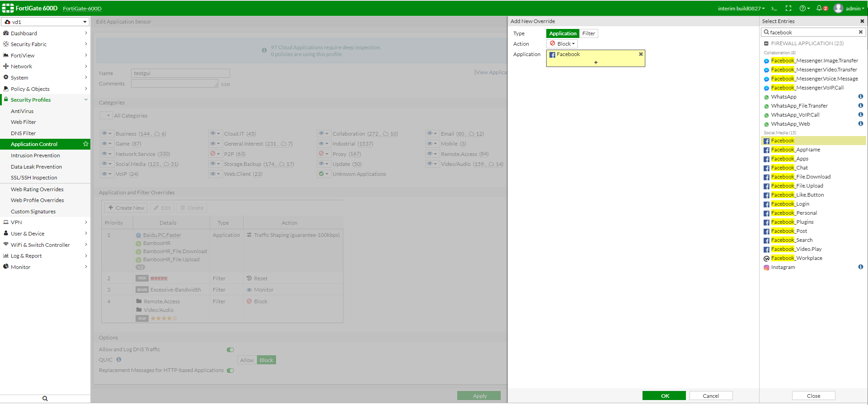Viewport: 868px width, 405px height.
Task: Show info for Instagram entry
Action: (860, 267)
